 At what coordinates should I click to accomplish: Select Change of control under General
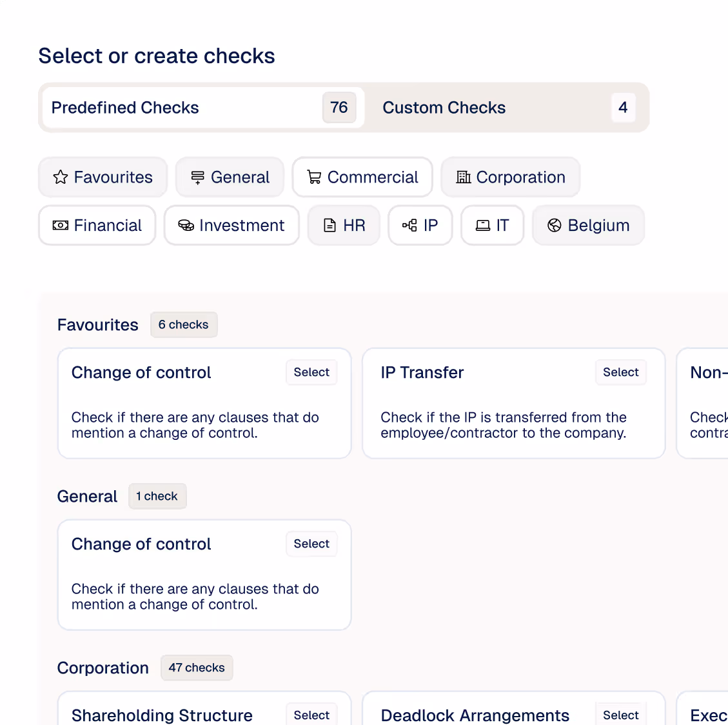311,544
